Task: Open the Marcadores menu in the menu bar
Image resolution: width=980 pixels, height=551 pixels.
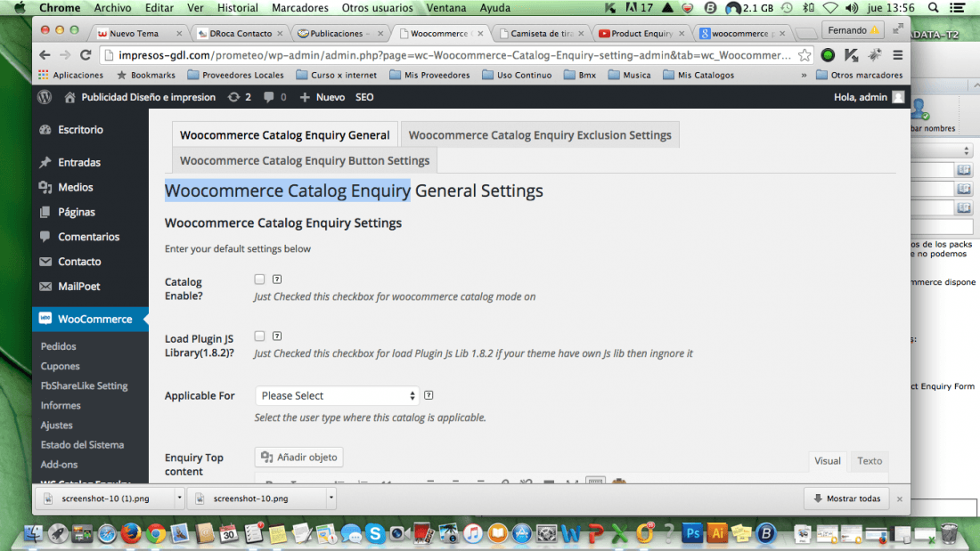Action: (300, 7)
